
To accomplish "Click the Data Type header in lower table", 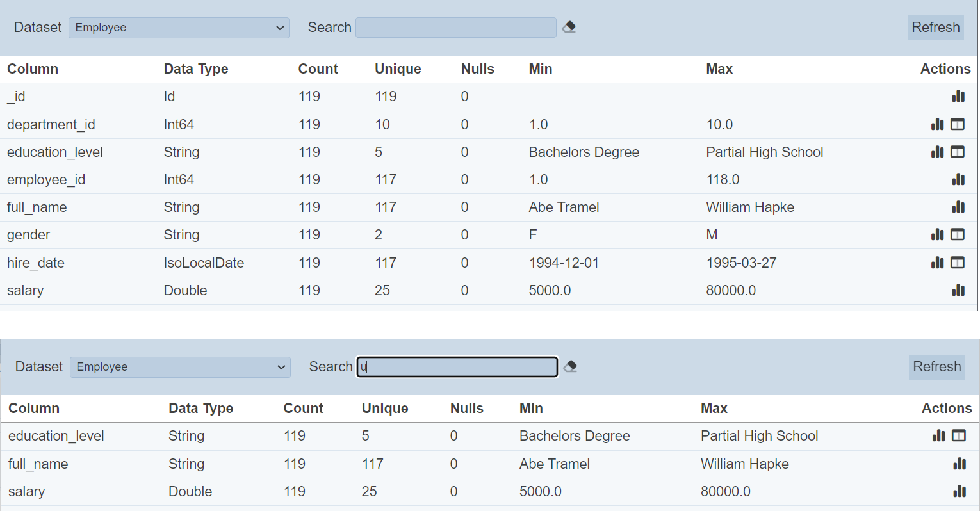I will [x=200, y=409].
